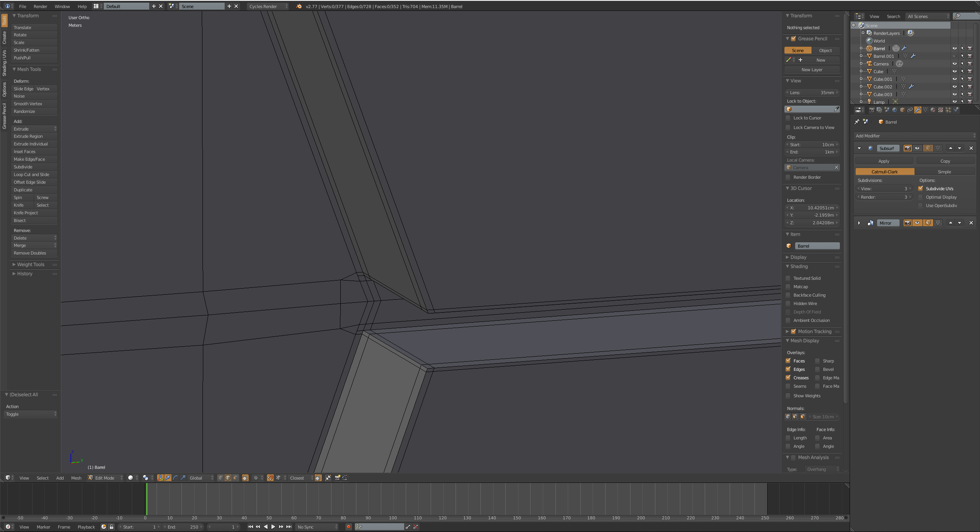The image size is (980, 532).
Task: Click the grease pencil draw icon
Action: pyautogui.click(x=789, y=60)
